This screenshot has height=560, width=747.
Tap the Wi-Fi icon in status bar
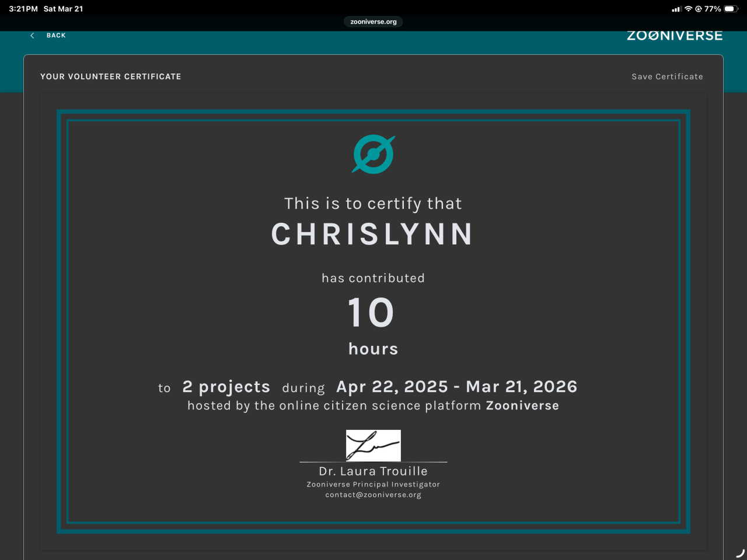tap(689, 9)
